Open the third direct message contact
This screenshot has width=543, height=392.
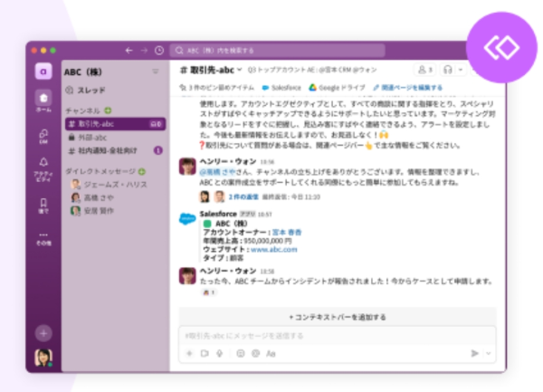pyautogui.click(x=92, y=211)
